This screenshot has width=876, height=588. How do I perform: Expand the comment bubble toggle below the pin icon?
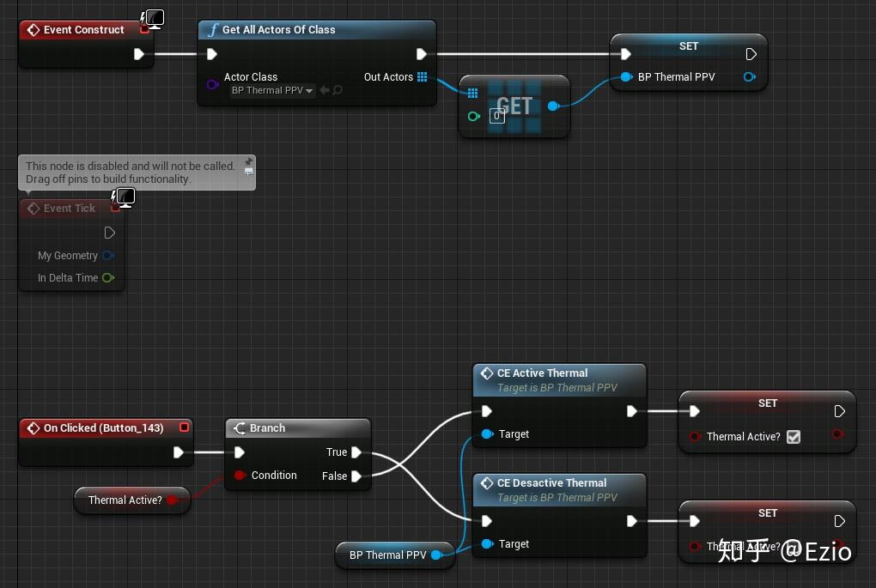[248, 172]
